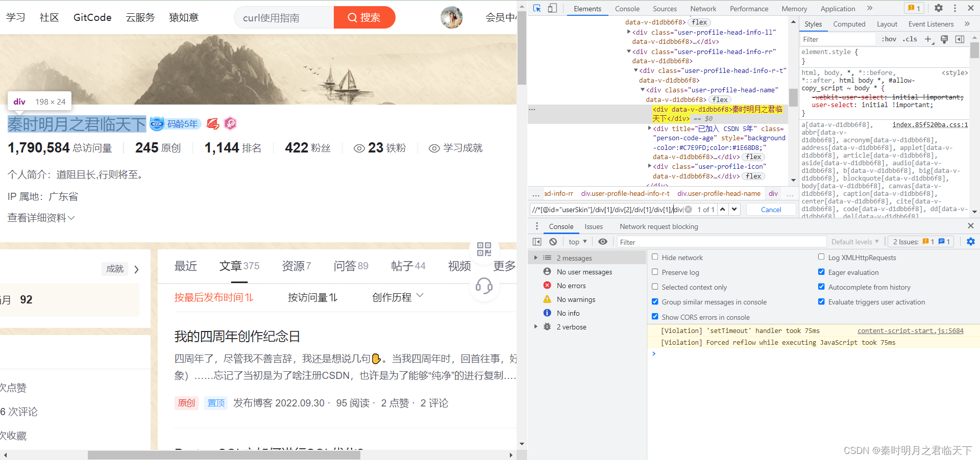Open content-script-start.js:5684 link
Image resolution: width=980 pixels, height=460 pixels.
pyautogui.click(x=910, y=330)
